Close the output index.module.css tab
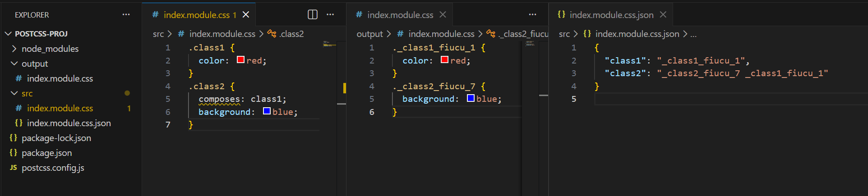Image resolution: width=868 pixels, height=196 pixels. pyautogui.click(x=443, y=15)
